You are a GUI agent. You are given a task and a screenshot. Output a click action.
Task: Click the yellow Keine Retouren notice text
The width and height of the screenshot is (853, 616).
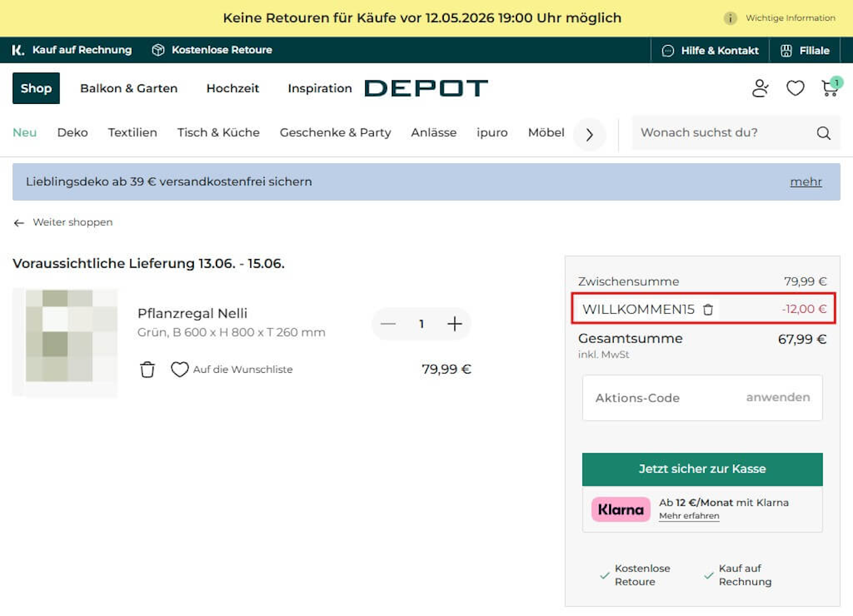point(423,18)
